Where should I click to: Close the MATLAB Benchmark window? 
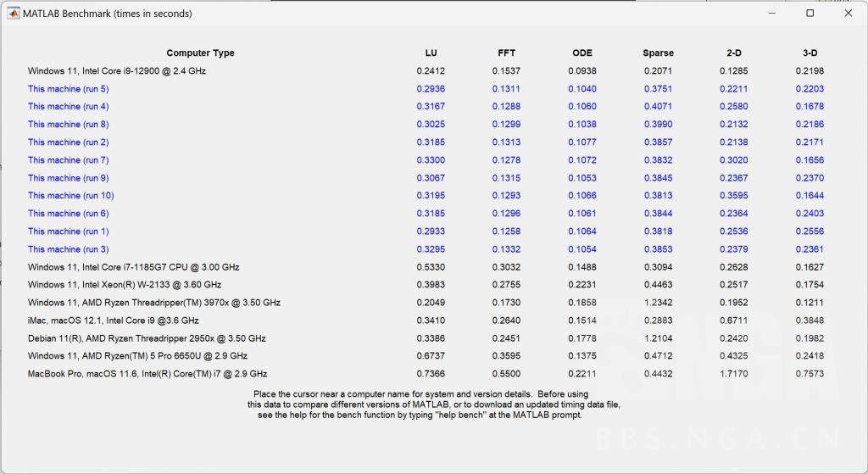pyautogui.click(x=848, y=14)
